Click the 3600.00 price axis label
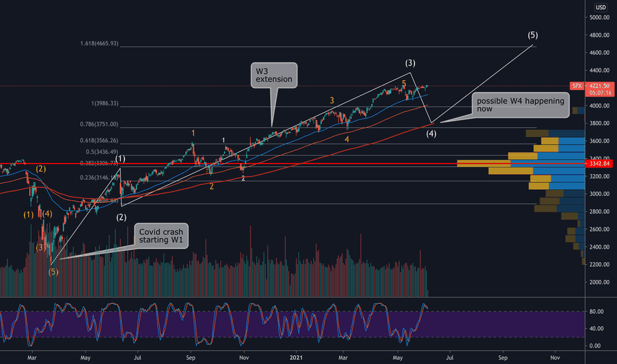The height and width of the screenshot is (364, 617). tap(599, 141)
